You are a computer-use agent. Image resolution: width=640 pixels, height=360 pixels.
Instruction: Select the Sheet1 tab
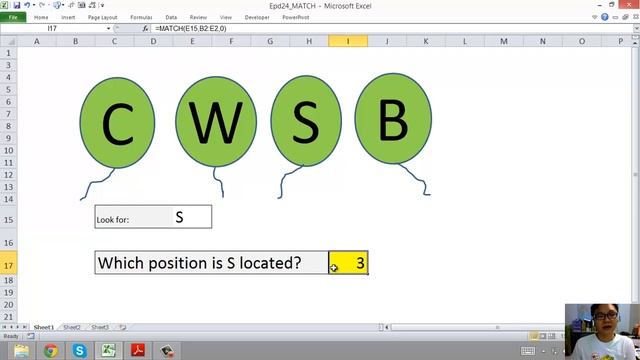44,327
